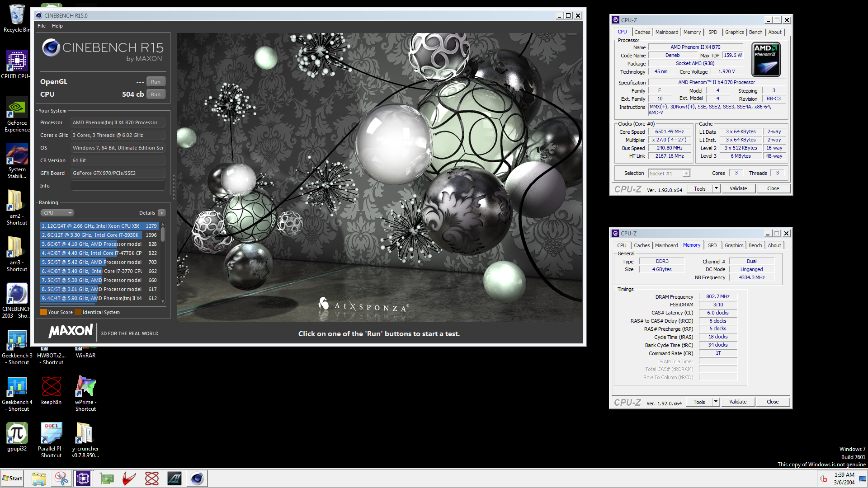Switch to Cinebench via the taskbar icon
This screenshot has width=868, height=488.
pyautogui.click(x=197, y=479)
